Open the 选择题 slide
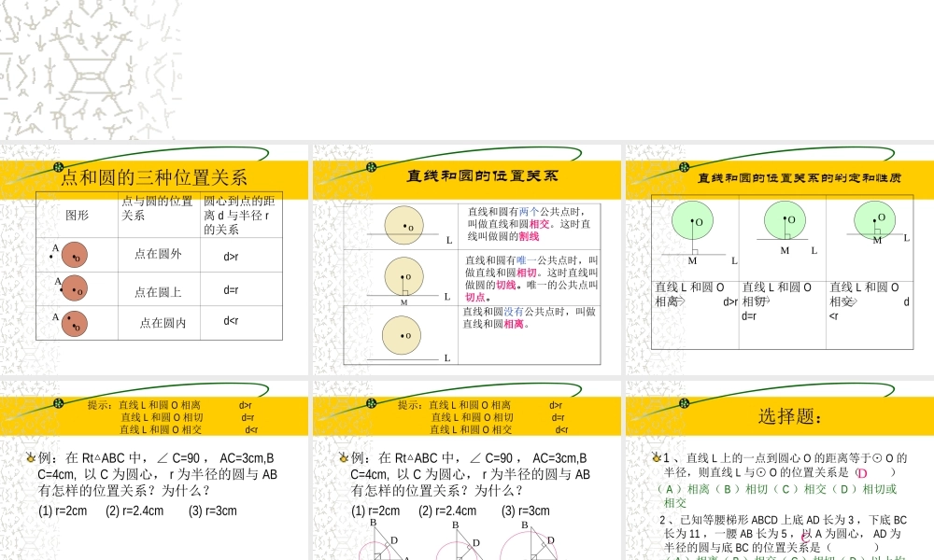Viewport: 934px width, 560px height. [x=780, y=470]
